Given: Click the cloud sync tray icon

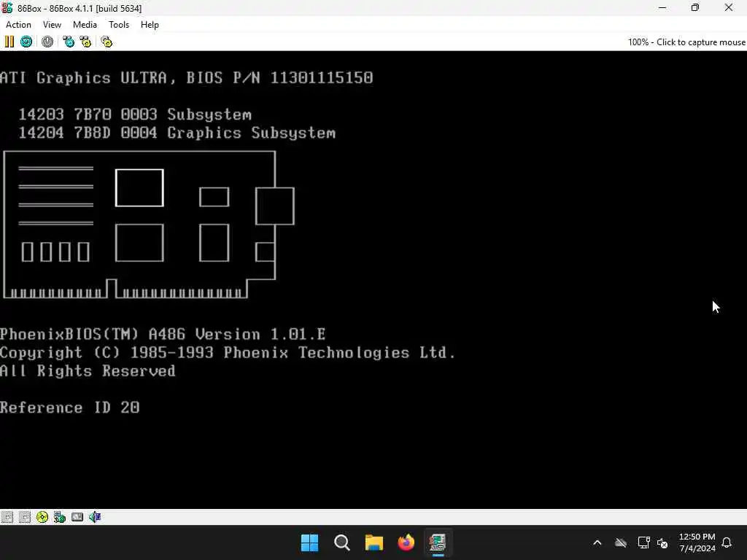Looking at the screenshot, I should coord(621,542).
